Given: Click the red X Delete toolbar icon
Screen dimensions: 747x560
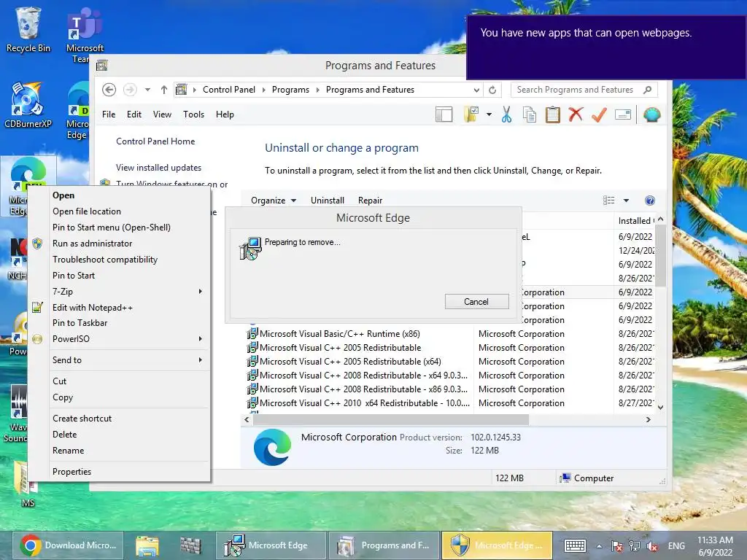Looking at the screenshot, I should point(576,114).
